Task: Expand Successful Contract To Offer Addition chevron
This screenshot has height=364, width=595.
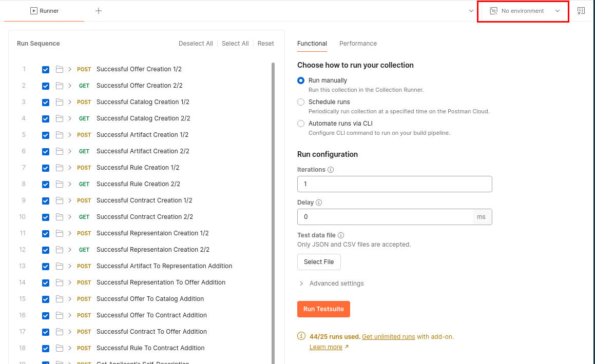Action: pos(70,332)
